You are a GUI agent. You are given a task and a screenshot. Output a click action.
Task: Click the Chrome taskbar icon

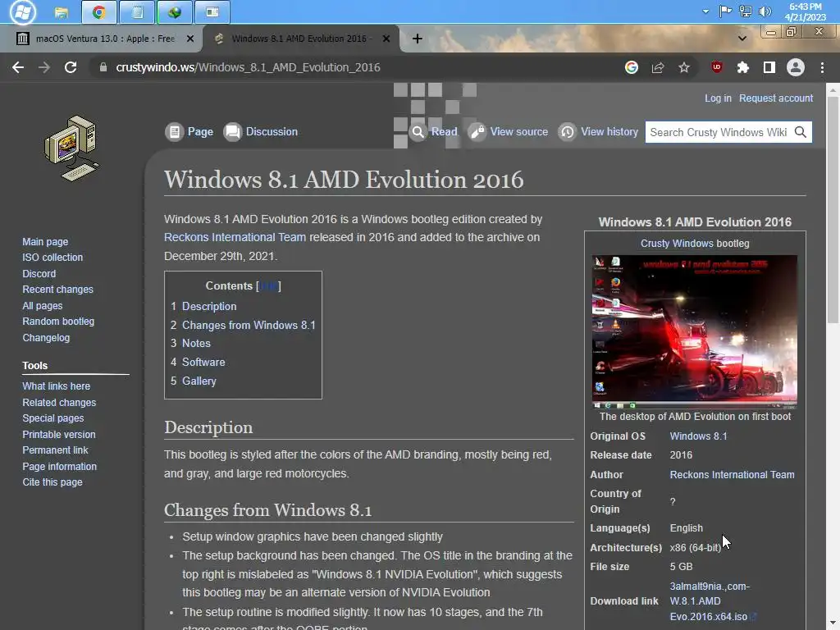[x=99, y=11]
